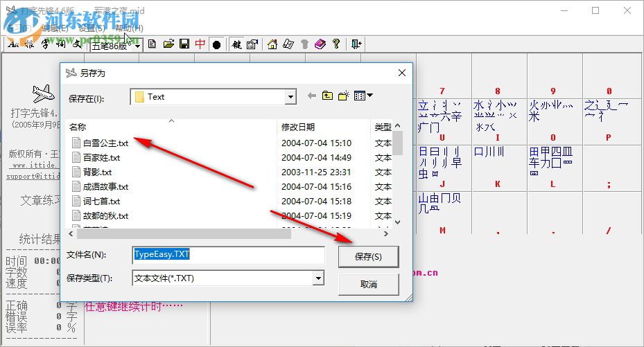Image resolution: width=644 pixels, height=347 pixels.
Task: Expand the 保存在 Text folder dropdown
Action: tap(290, 97)
